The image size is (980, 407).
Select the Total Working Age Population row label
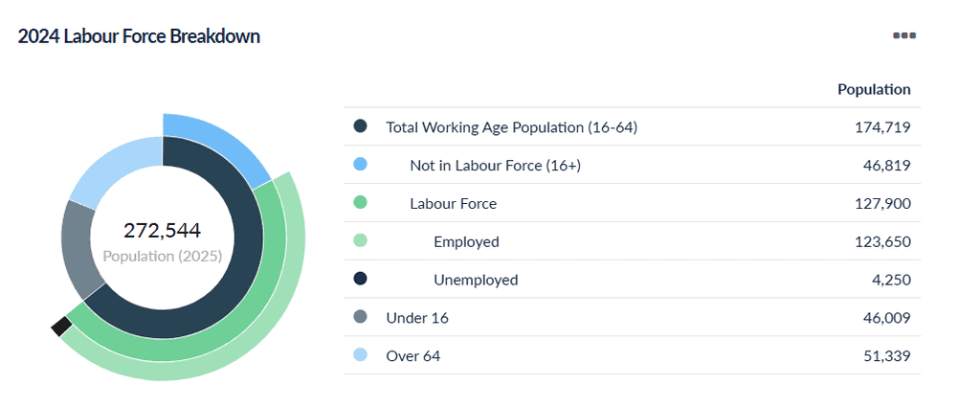[512, 127]
